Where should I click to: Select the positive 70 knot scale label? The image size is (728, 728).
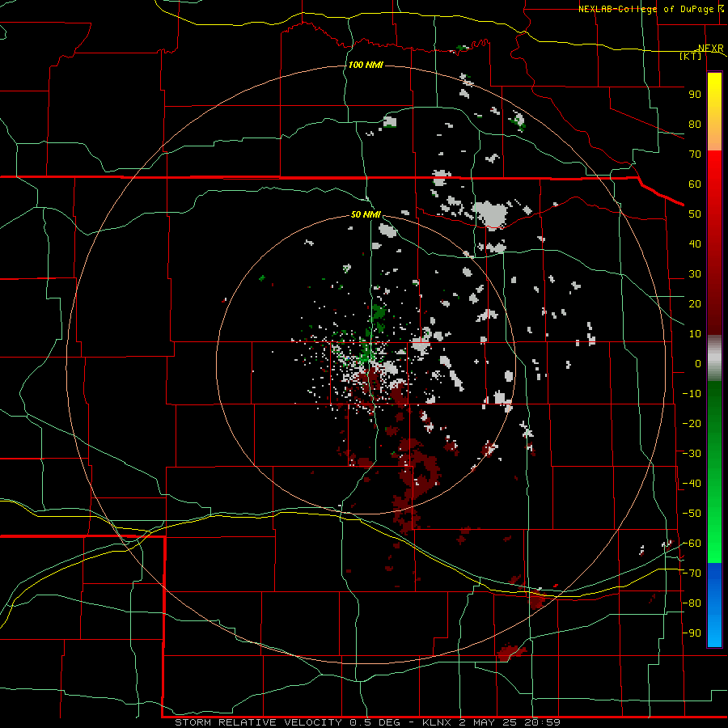pyautogui.click(x=695, y=154)
